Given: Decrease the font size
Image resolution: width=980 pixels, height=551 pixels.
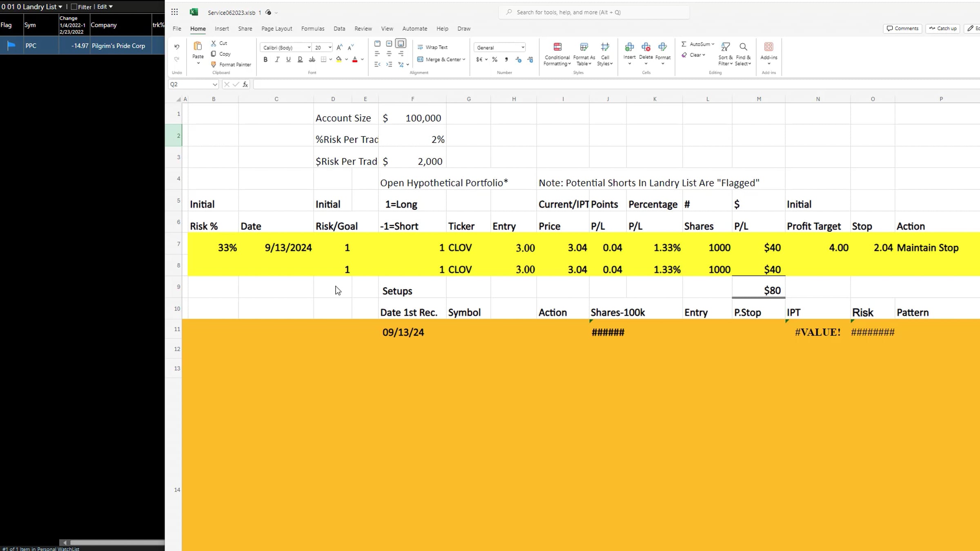Looking at the screenshot, I should pyautogui.click(x=351, y=47).
